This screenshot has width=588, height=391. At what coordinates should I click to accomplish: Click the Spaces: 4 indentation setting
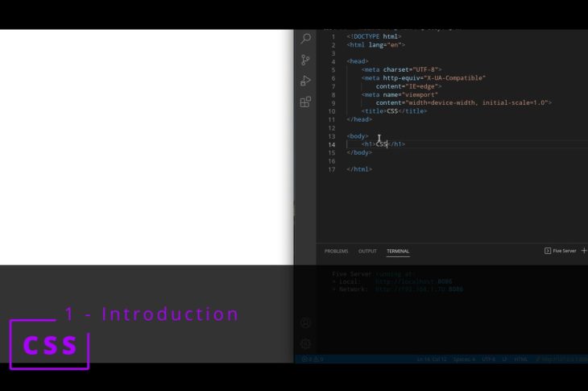tap(464, 358)
